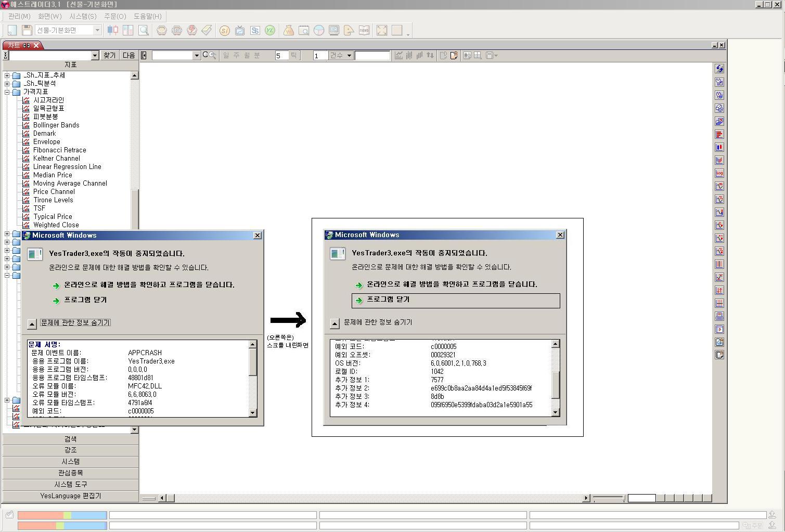Select the Bollinger Bands indicator

click(56, 125)
